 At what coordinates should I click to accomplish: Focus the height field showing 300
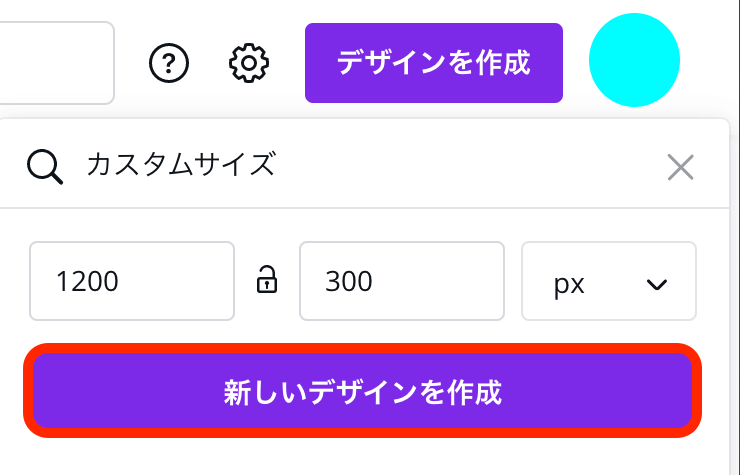point(400,282)
